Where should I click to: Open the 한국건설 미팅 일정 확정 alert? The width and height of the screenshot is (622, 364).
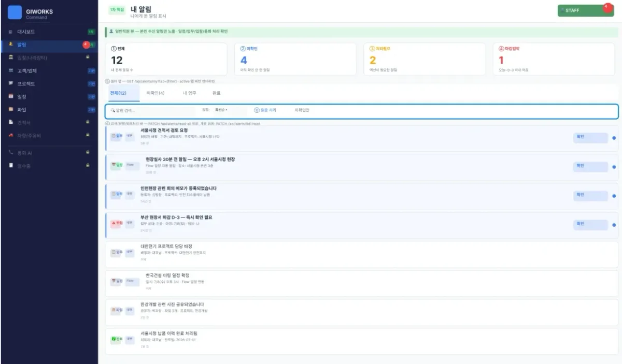point(362,283)
